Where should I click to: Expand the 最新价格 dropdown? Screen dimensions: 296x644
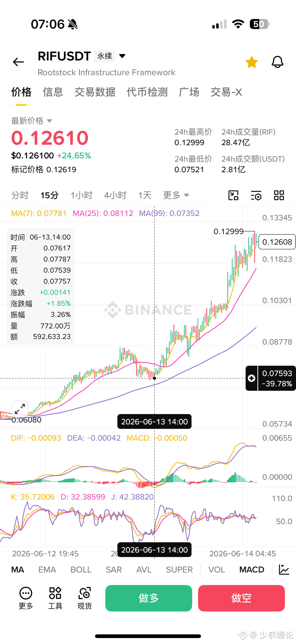31,121
